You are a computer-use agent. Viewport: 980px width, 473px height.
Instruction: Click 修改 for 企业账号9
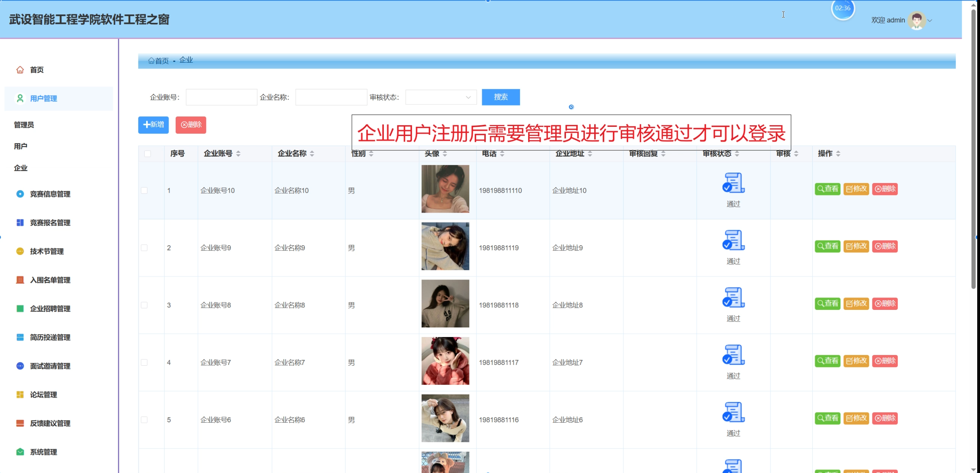coord(856,247)
